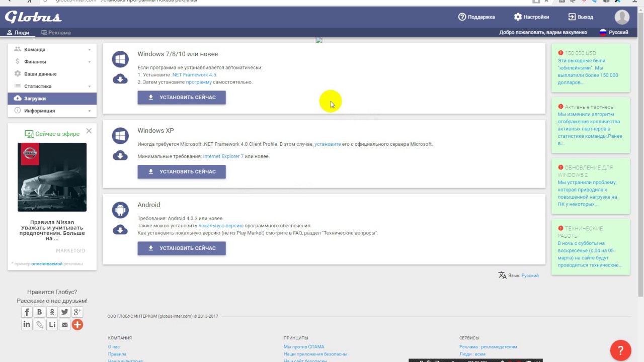
Task: Open the Nissan ad thumbnail
Action: [52, 177]
